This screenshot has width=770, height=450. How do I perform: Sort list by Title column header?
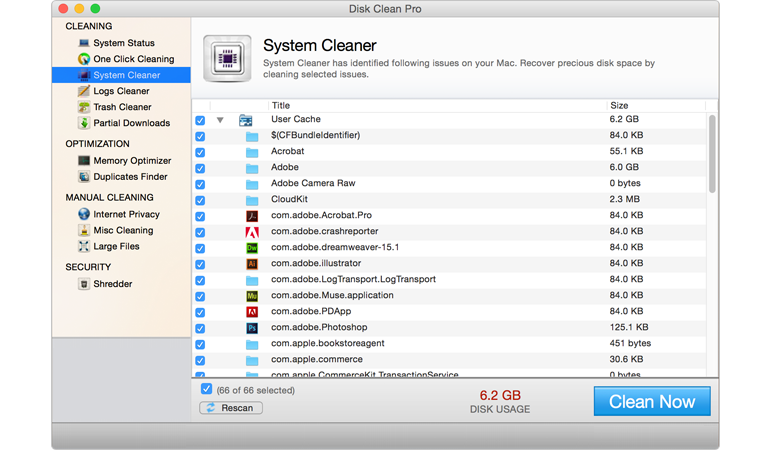281,105
